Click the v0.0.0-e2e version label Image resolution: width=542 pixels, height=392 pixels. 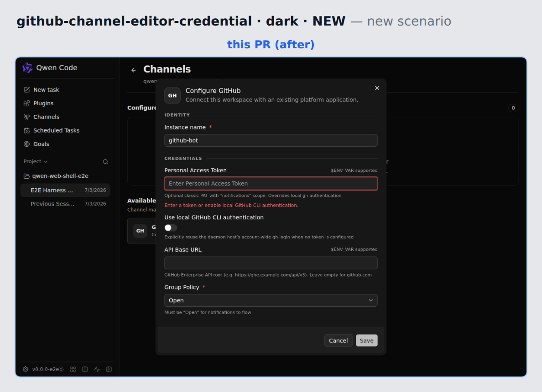[45, 369]
